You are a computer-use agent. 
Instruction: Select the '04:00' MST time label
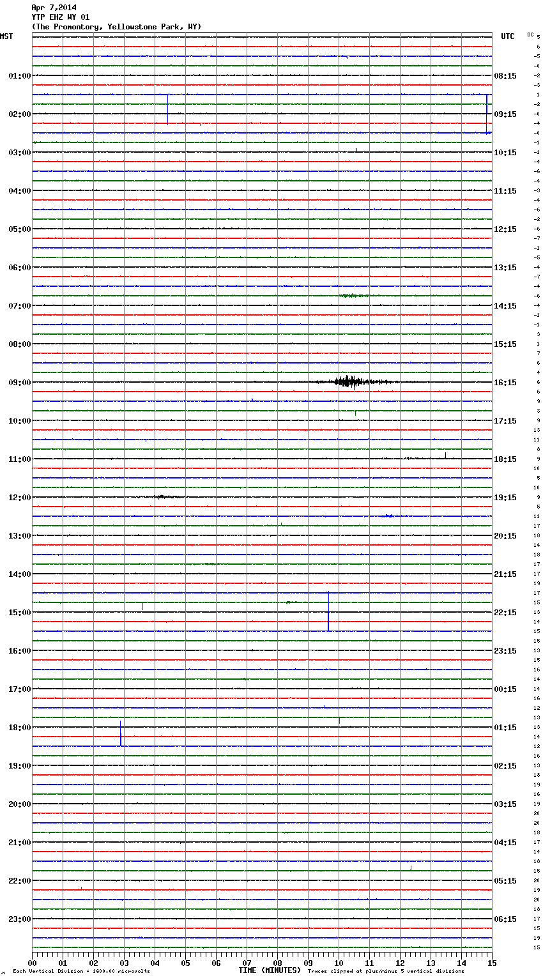pyautogui.click(x=19, y=191)
